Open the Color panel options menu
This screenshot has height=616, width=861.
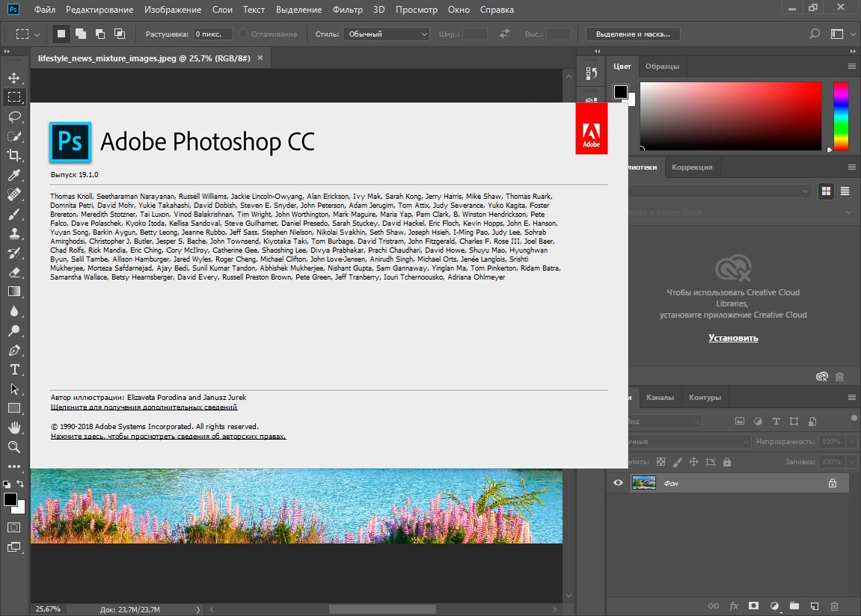point(851,67)
